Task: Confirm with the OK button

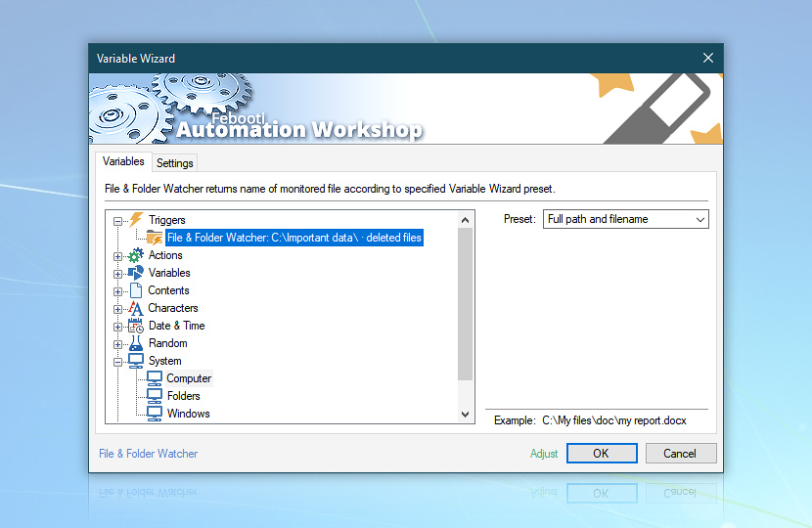Action: pyautogui.click(x=602, y=454)
